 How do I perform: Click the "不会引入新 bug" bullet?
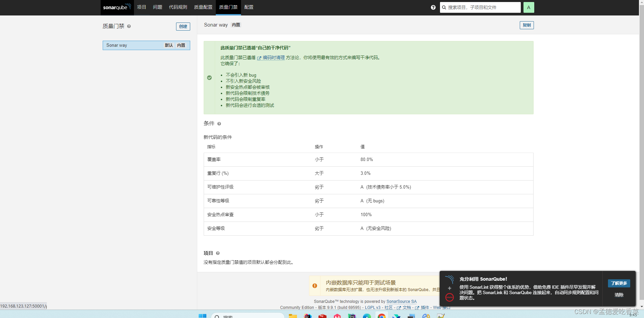click(241, 75)
